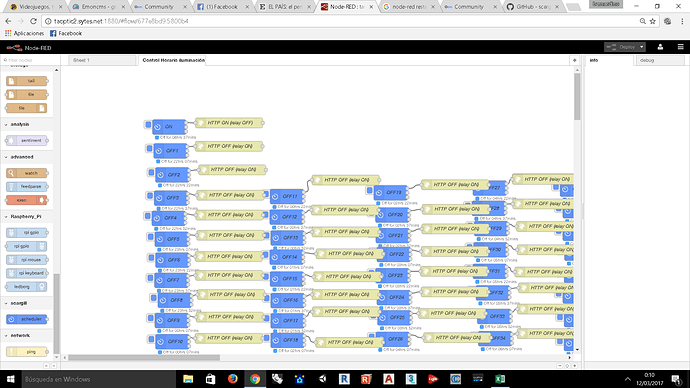The height and width of the screenshot is (388, 690).
Task: Click the horizontal canvas scrollbar thumb
Action: (144, 358)
